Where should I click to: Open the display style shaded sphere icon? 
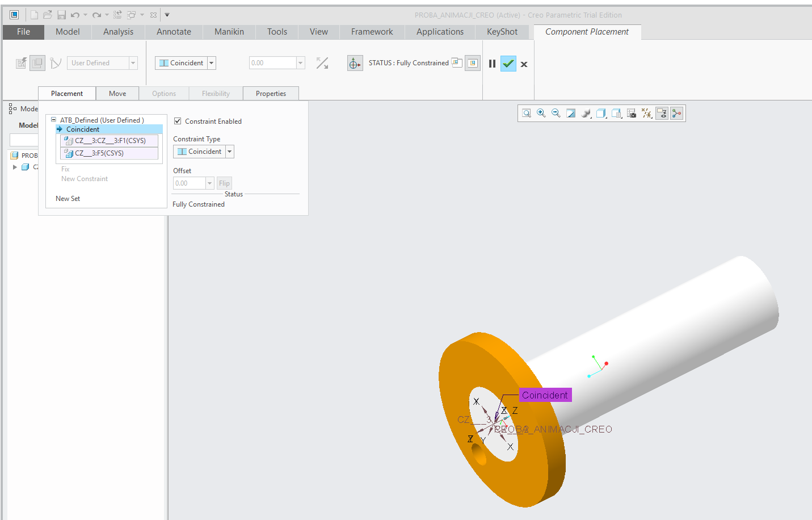(586, 114)
